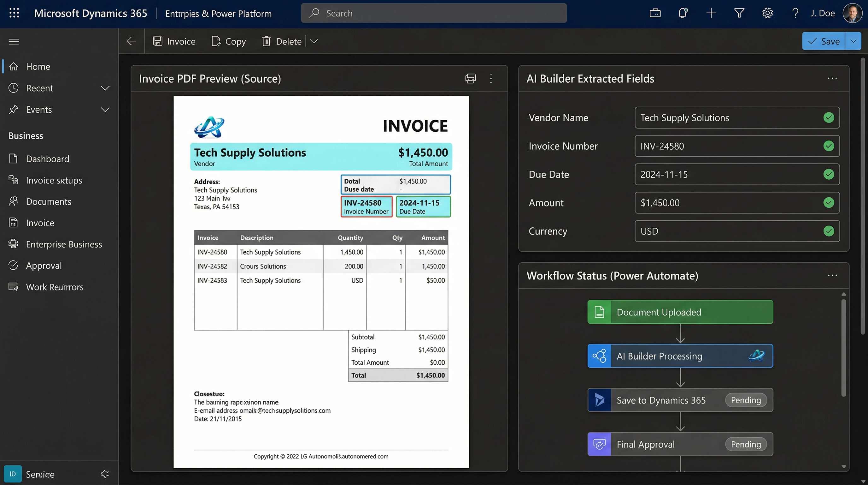
Task: Select the Delete invoice tool
Action: coord(281,41)
